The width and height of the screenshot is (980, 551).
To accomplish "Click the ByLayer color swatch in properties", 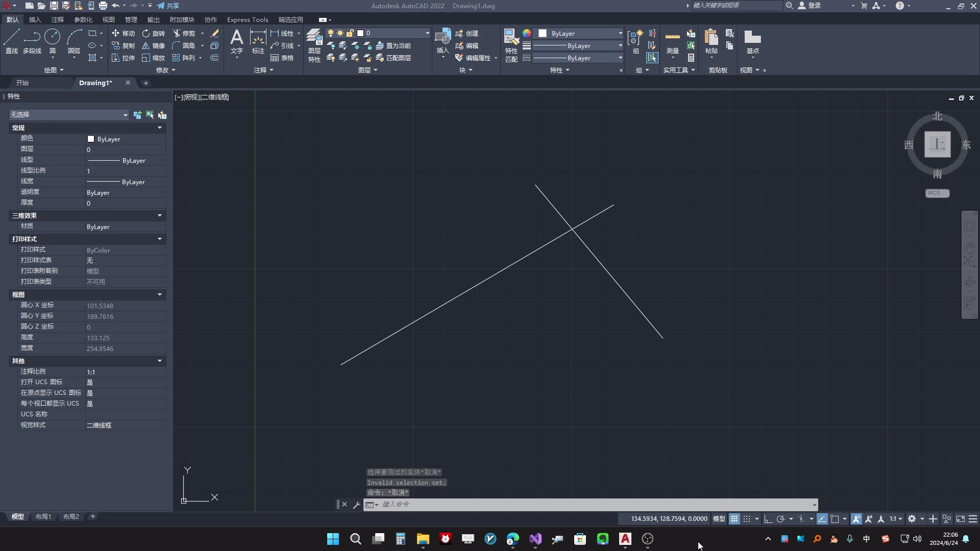I will 91,139.
